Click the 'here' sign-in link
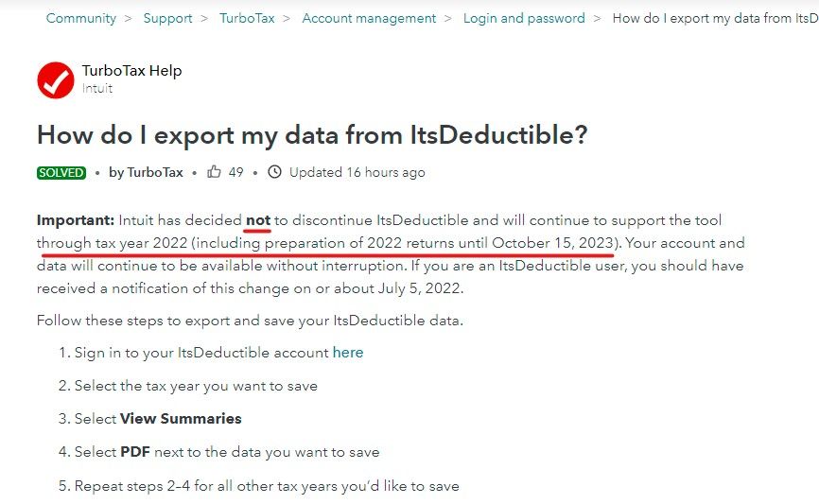 [348, 353]
